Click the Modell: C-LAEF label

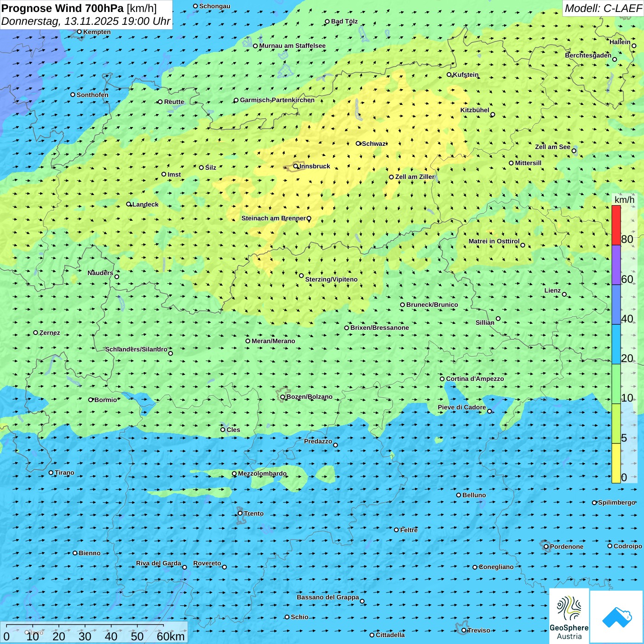pyautogui.click(x=603, y=8)
